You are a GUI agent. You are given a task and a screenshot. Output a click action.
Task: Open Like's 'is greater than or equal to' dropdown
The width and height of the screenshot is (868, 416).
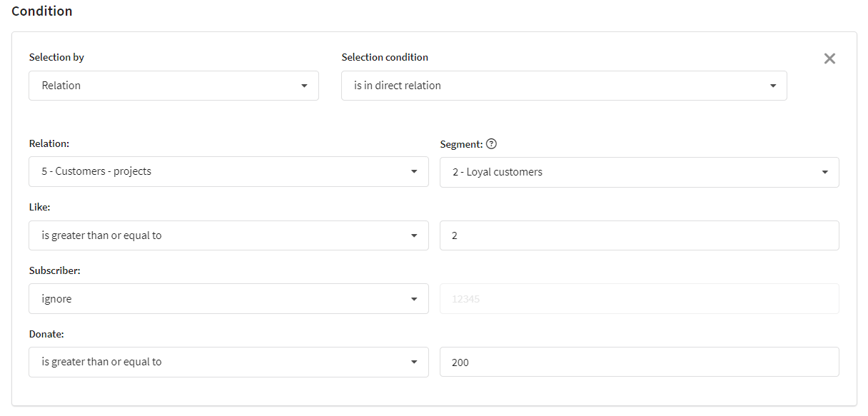pyautogui.click(x=228, y=235)
